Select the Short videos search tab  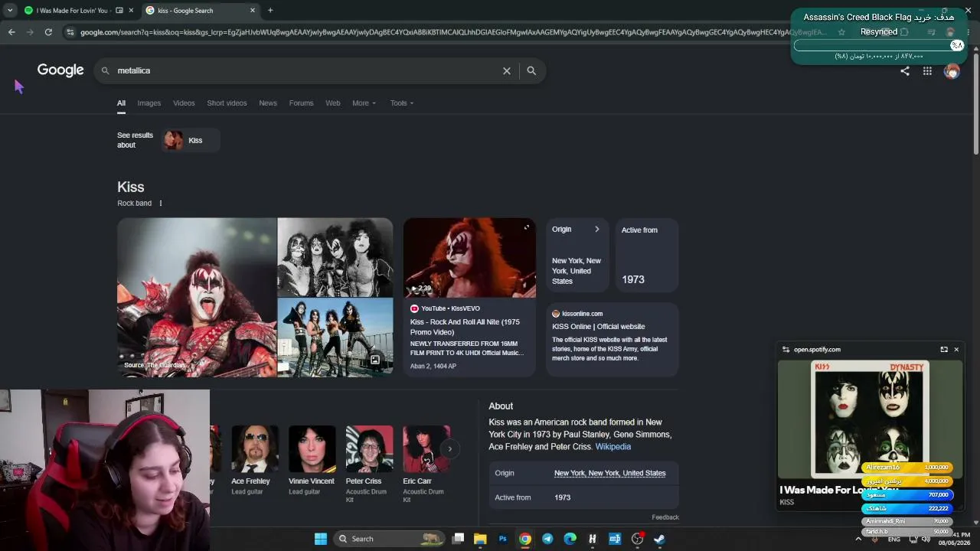coord(227,103)
